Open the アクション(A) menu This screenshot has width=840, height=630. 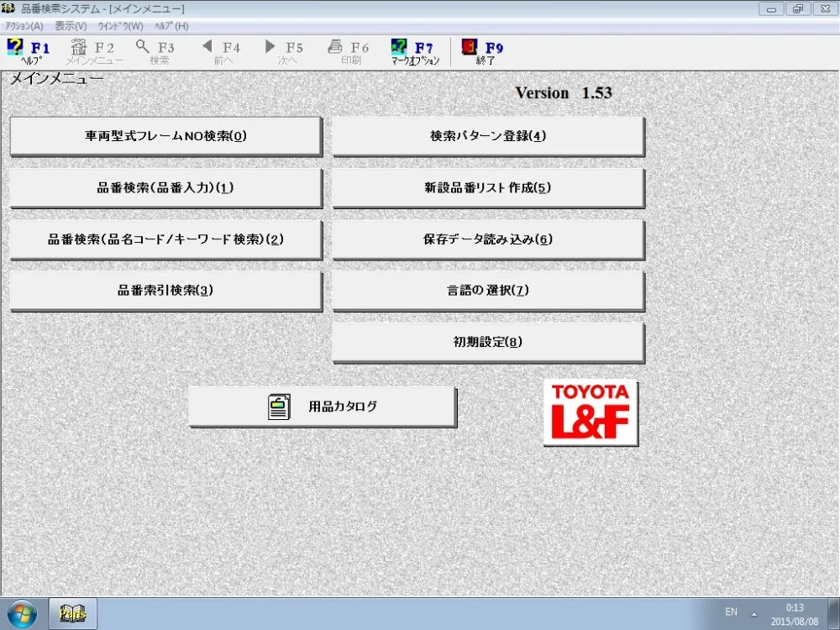[24, 26]
